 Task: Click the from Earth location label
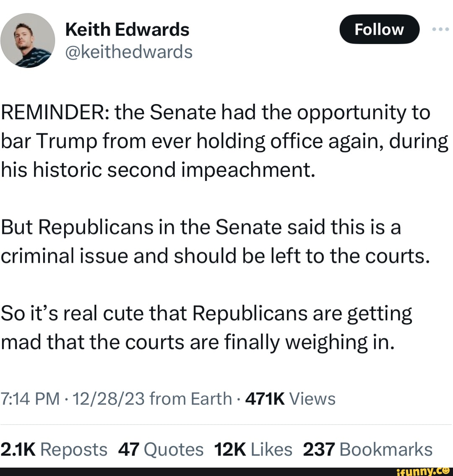tap(189, 398)
